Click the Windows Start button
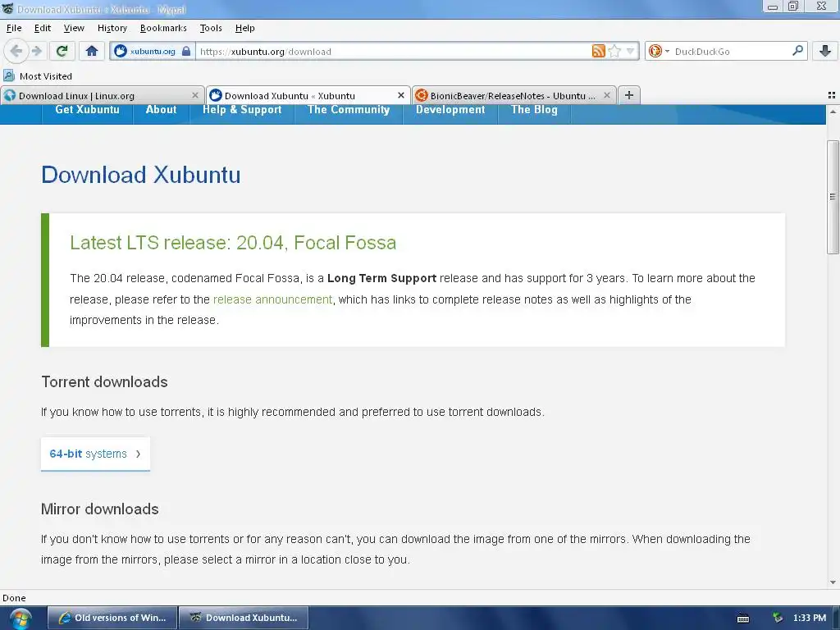Viewport: 840px width, 630px height. pos(20,619)
